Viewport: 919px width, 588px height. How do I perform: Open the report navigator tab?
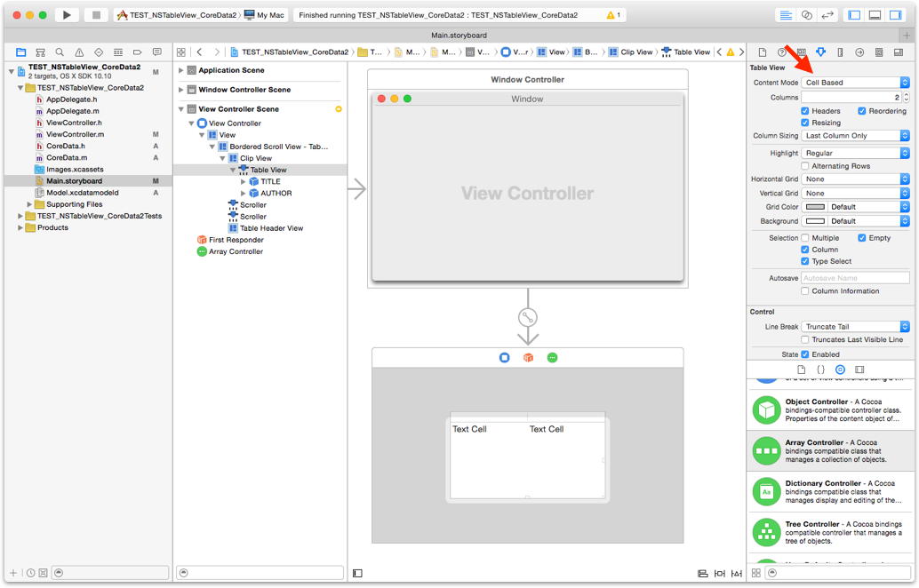156,52
